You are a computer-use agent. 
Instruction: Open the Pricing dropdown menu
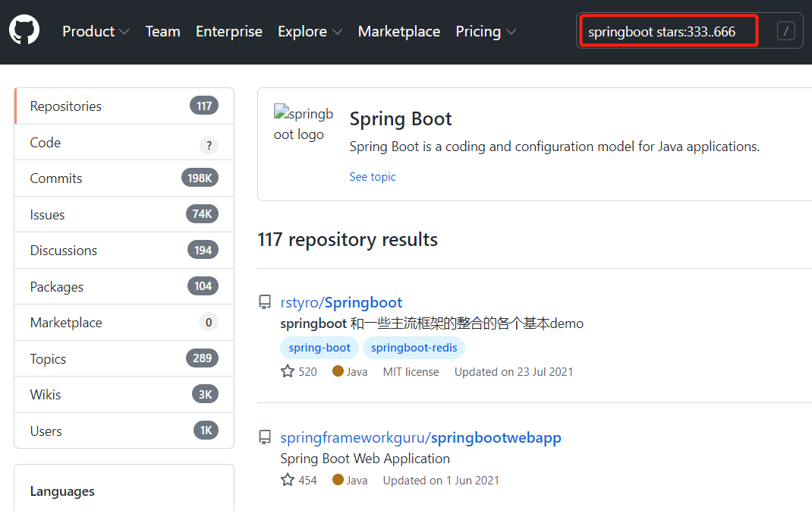tap(486, 31)
